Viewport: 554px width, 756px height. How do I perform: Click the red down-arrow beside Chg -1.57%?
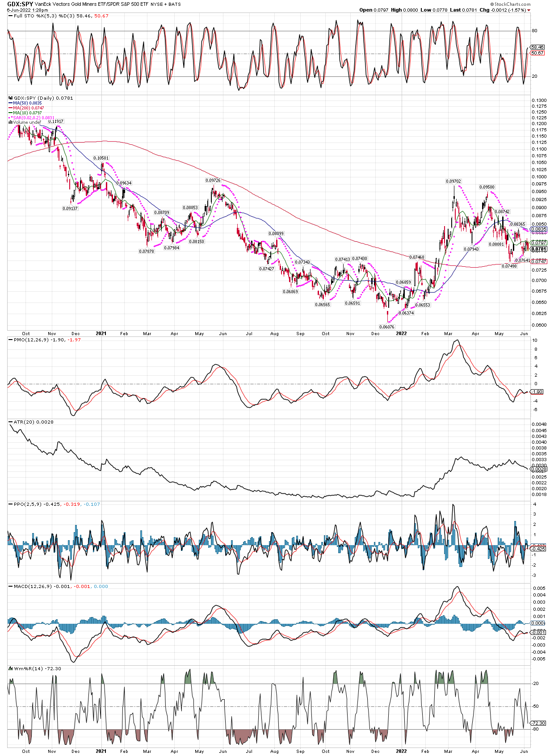(x=529, y=10)
